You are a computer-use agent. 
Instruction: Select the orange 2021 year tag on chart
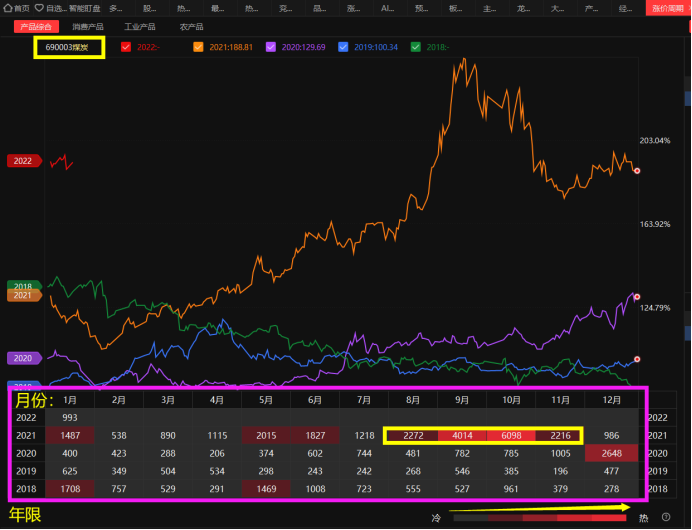(24, 295)
